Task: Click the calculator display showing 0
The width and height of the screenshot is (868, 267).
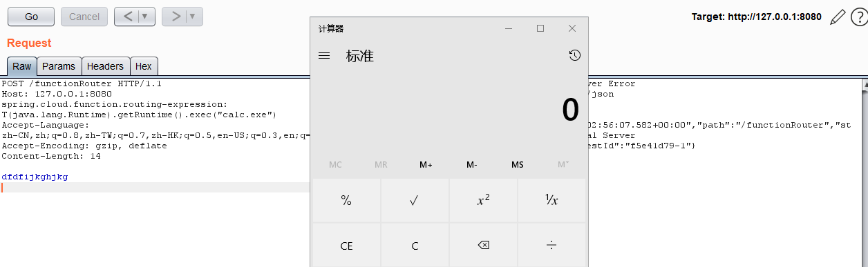Action: pyautogui.click(x=570, y=110)
